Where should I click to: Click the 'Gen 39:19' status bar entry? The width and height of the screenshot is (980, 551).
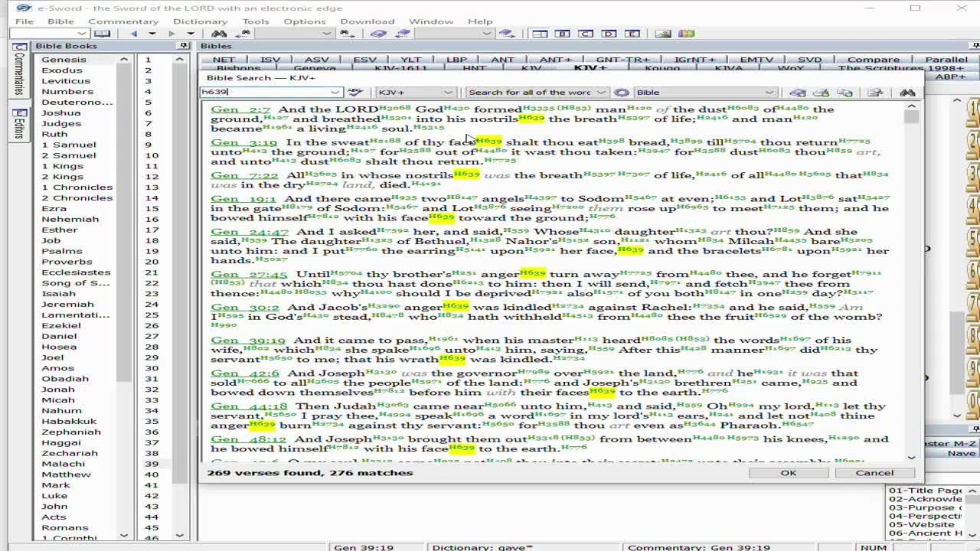364,547
